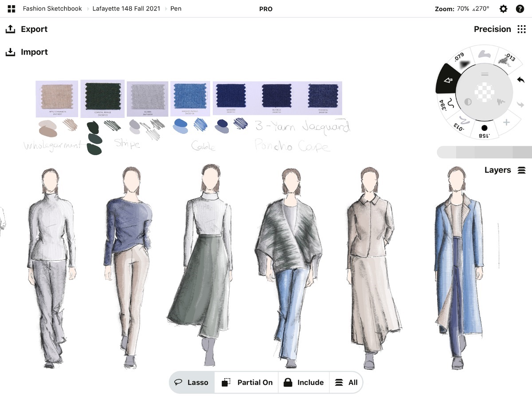Viewport: 532px width, 399px height.
Task: Choose the airbrush tool sized .079
Action: pos(462,62)
